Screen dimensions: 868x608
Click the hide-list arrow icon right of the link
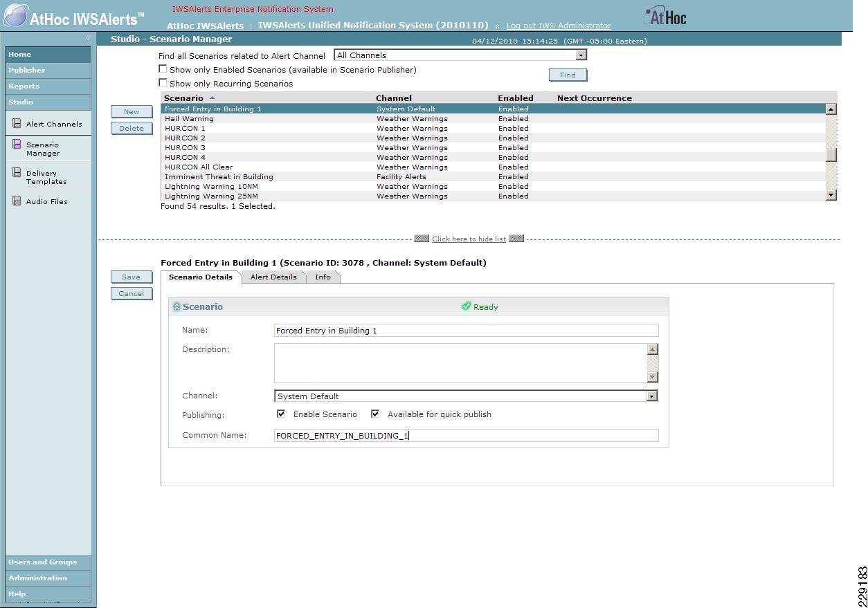[516, 239]
